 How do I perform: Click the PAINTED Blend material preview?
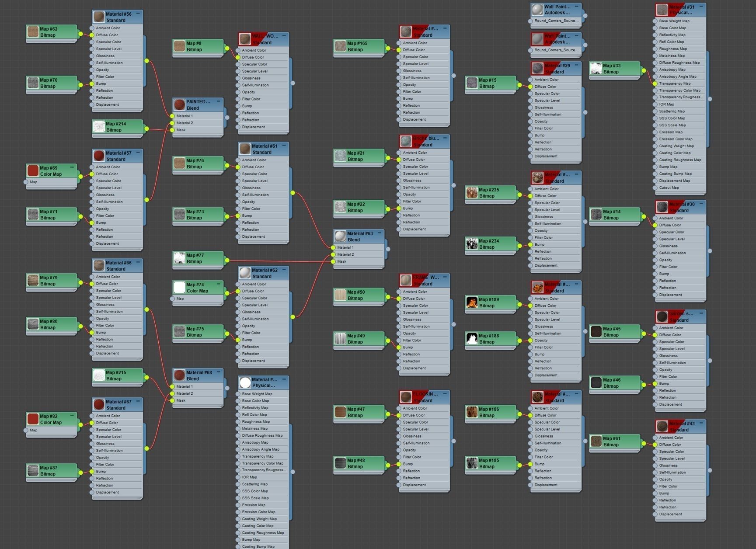tap(179, 105)
